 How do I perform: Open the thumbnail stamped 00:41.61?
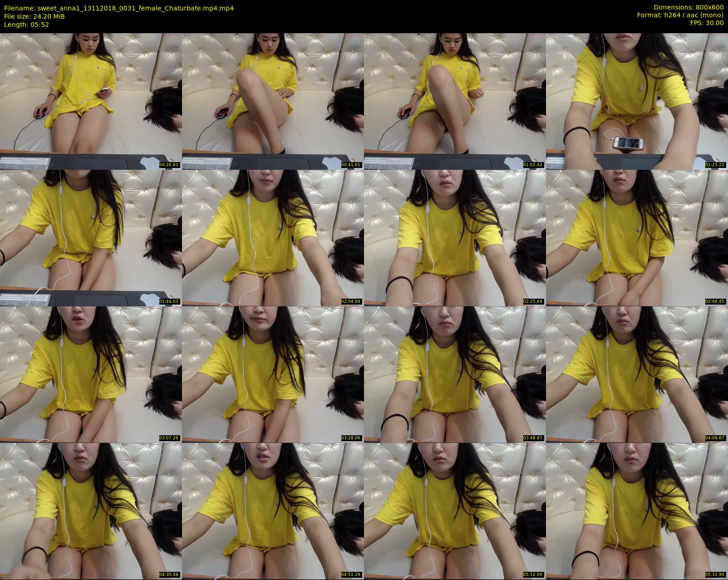(x=273, y=101)
